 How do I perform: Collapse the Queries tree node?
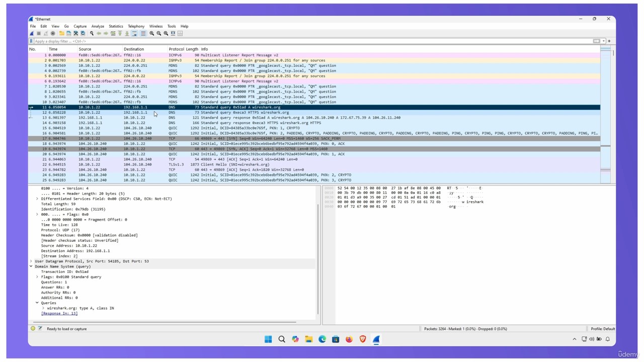point(37,303)
